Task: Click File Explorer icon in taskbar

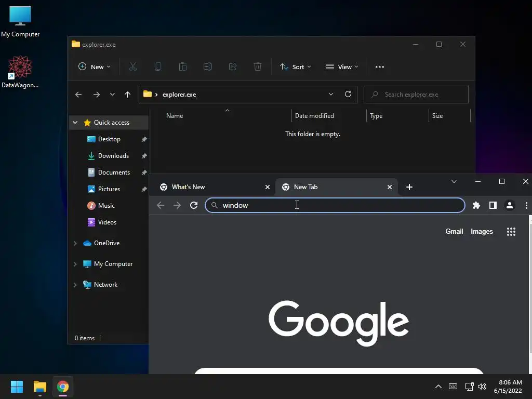Action: (x=39, y=387)
